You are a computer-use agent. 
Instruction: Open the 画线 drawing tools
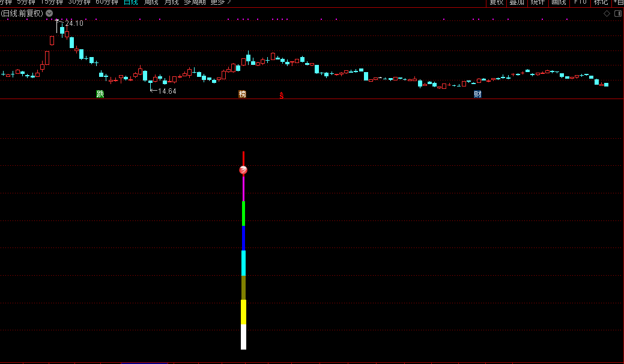[x=559, y=2]
